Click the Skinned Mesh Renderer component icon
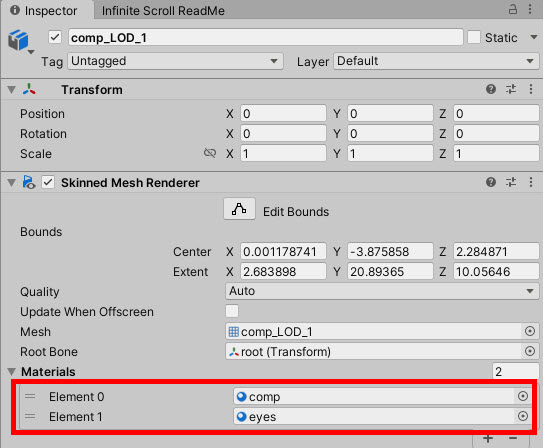 [x=29, y=182]
